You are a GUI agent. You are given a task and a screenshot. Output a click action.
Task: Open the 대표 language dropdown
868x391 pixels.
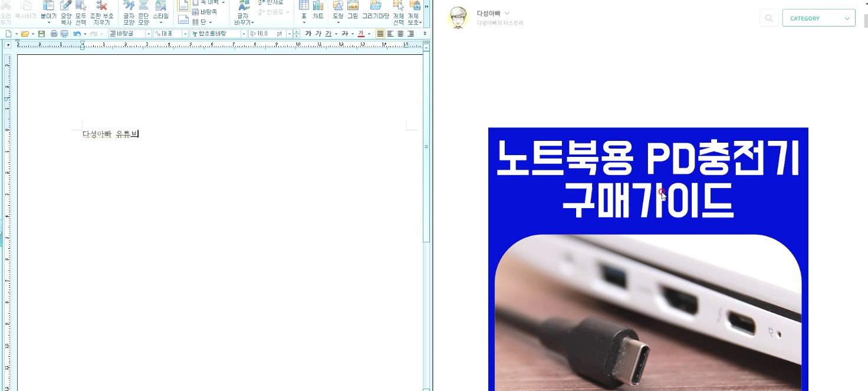[185, 34]
